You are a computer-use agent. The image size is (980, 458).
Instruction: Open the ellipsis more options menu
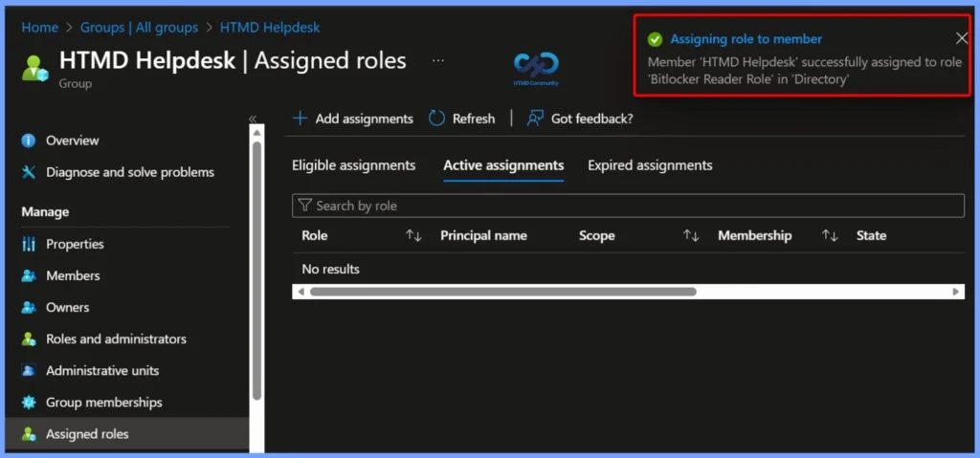coord(438,60)
